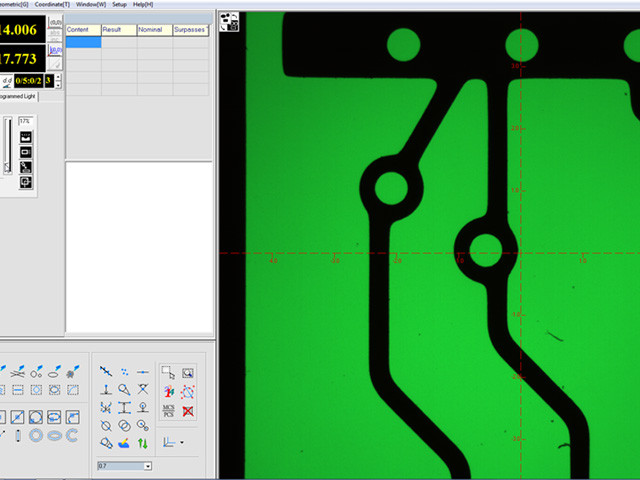This screenshot has width=640, height=480.
Task: Select the blue ring shape tool
Action: click(x=36, y=436)
